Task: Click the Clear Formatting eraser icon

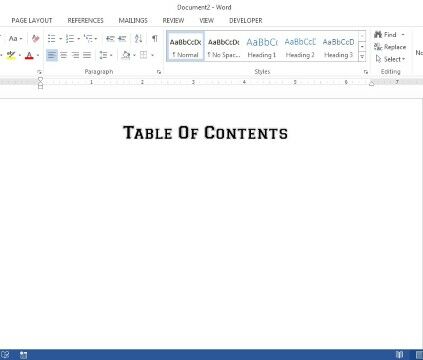Action: 35,39
